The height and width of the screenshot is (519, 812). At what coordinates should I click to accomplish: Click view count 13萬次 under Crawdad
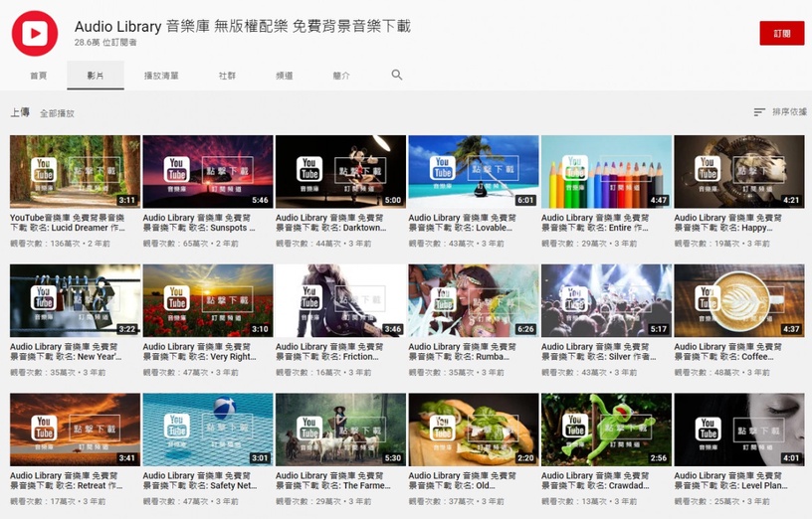(x=574, y=501)
